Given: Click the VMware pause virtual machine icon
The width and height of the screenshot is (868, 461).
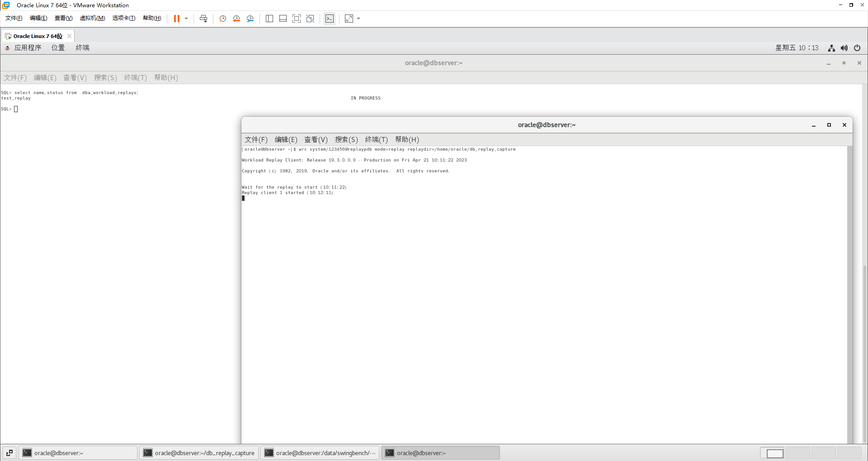Looking at the screenshot, I should [177, 19].
